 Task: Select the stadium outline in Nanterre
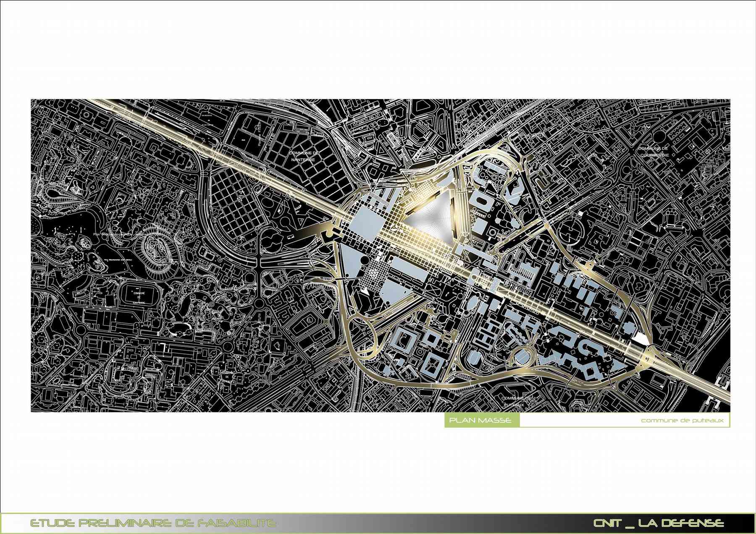point(139,294)
